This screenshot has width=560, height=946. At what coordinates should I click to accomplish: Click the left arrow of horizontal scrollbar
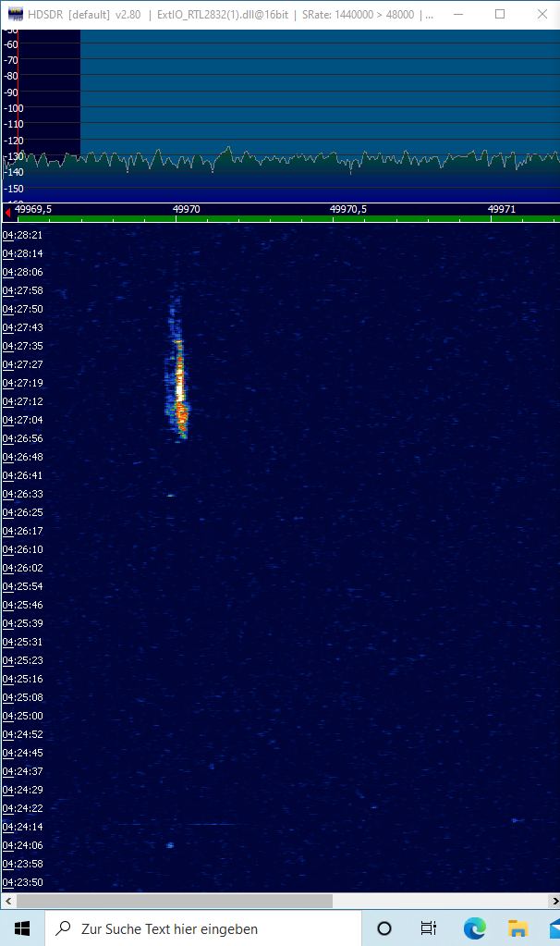pos(7,901)
